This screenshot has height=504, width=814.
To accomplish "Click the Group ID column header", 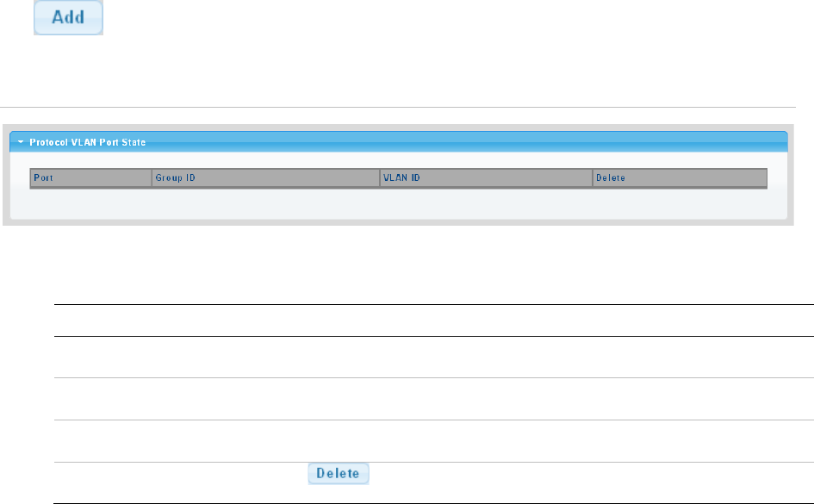I will pos(266,178).
